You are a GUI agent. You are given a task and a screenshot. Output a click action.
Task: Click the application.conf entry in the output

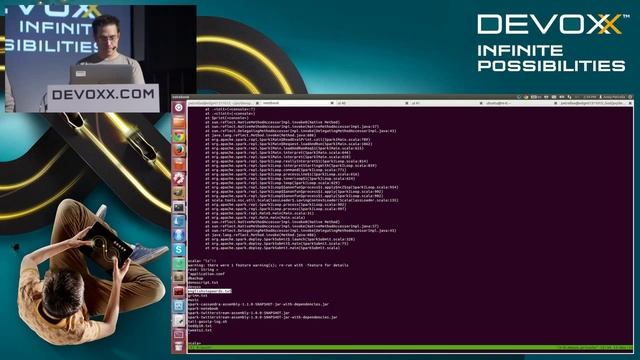206,274
